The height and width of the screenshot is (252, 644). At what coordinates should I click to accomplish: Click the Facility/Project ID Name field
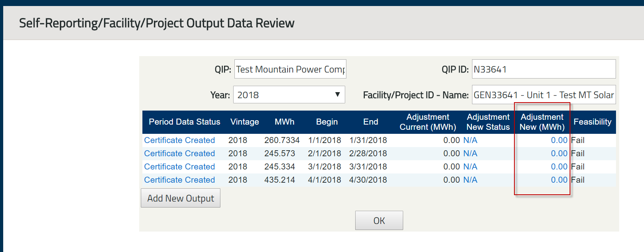pos(543,95)
